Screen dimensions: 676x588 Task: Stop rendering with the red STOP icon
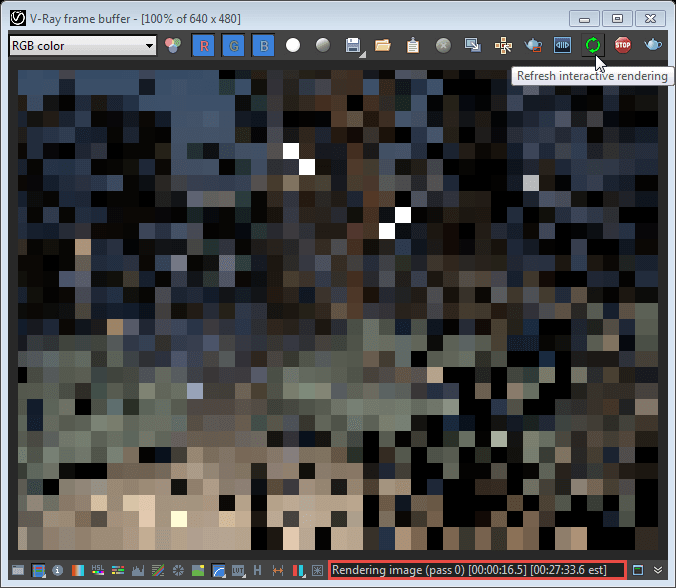pyautogui.click(x=623, y=45)
